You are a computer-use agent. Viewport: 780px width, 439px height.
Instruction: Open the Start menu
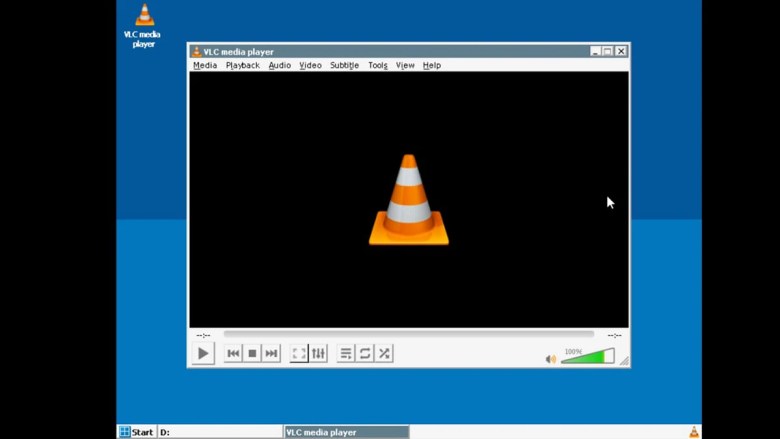(136, 432)
